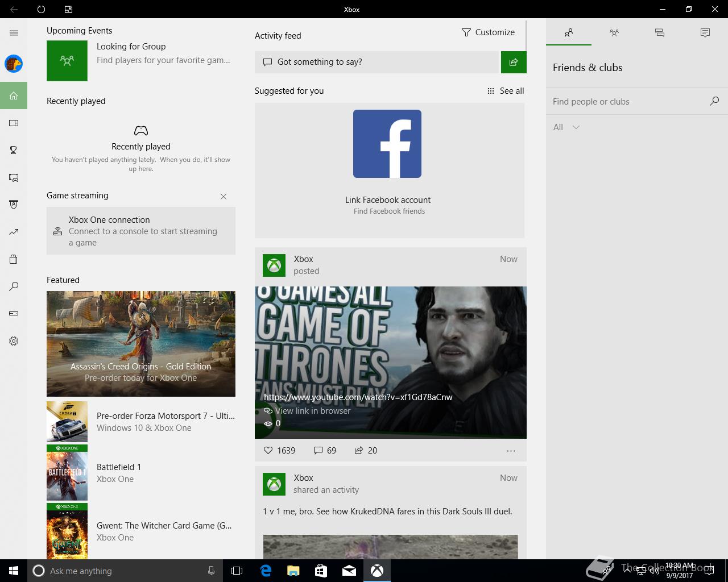Open Windows Start button
Image resolution: width=728 pixels, height=582 pixels.
14,571
